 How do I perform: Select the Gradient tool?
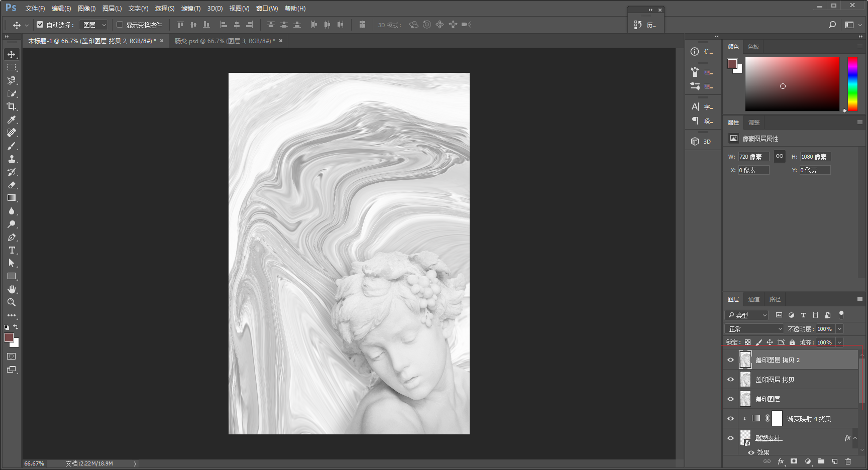[12, 198]
